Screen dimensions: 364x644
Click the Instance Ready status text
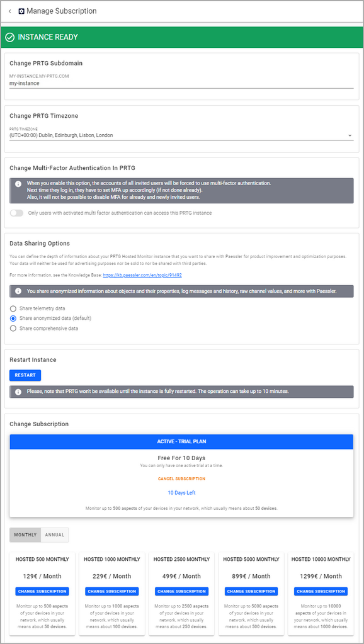pyautogui.click(x=48, y=37)
